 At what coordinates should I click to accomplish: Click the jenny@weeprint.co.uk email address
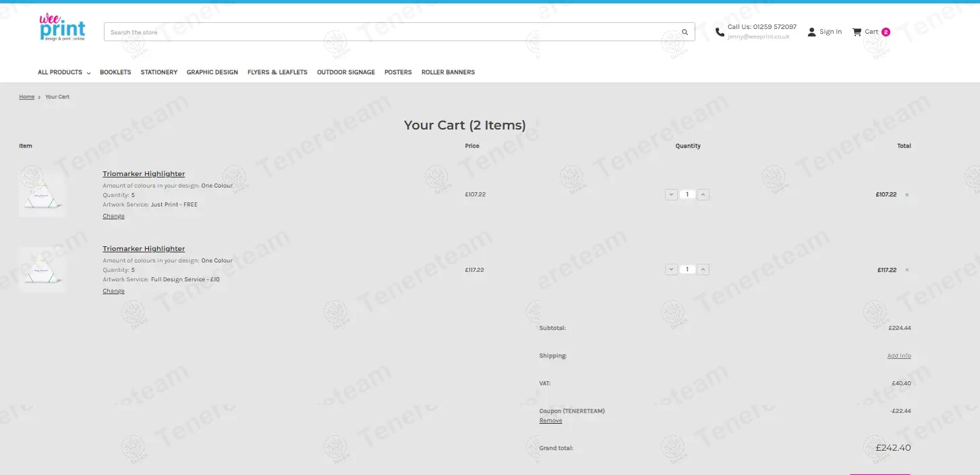[758, 37]
